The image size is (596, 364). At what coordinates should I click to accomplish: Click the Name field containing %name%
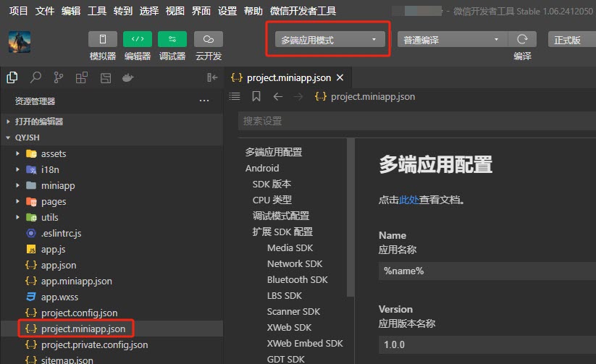coord(487,271)
